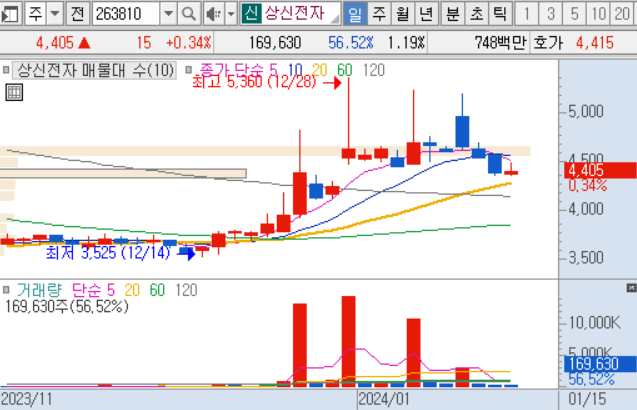Click the traded volume 169,630 in quote bar

click(x=275, y=42)
